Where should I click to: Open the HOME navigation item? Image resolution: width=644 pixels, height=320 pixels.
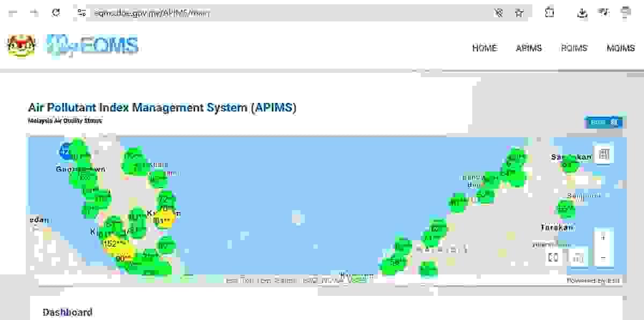click(x=485, y=48)
